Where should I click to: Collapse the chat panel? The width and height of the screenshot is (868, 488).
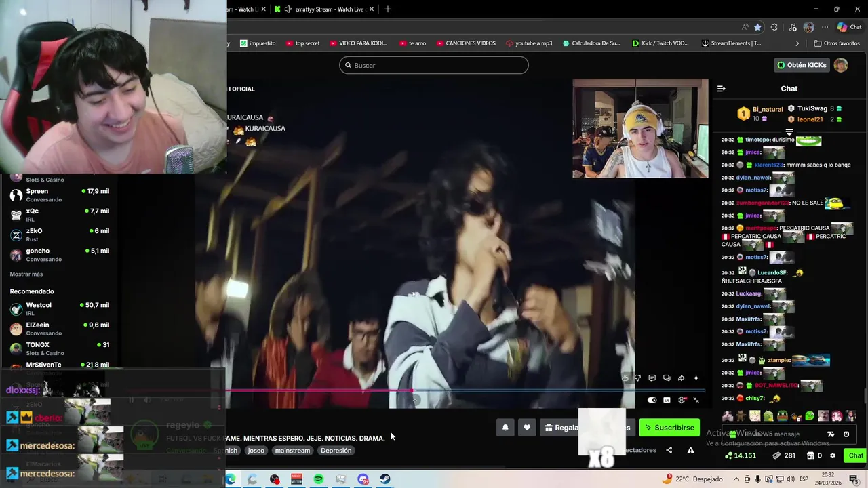click(722, 89)
